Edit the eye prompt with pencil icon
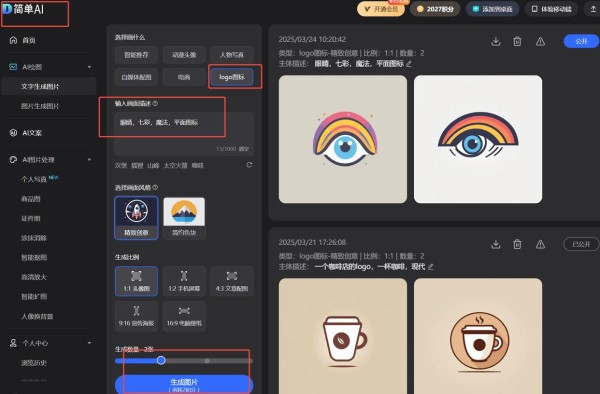This screenshot has width=600, height=394. [x=409, y=64]
